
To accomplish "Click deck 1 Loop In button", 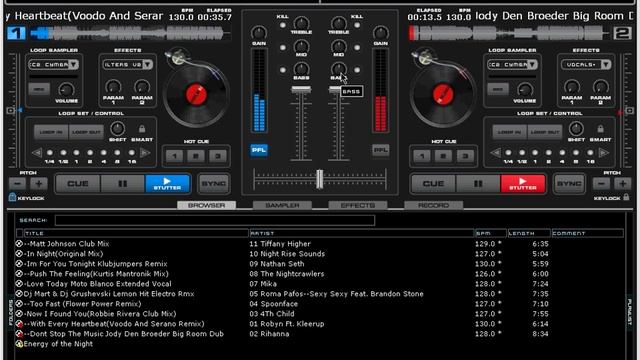I will tap(51, 132).
